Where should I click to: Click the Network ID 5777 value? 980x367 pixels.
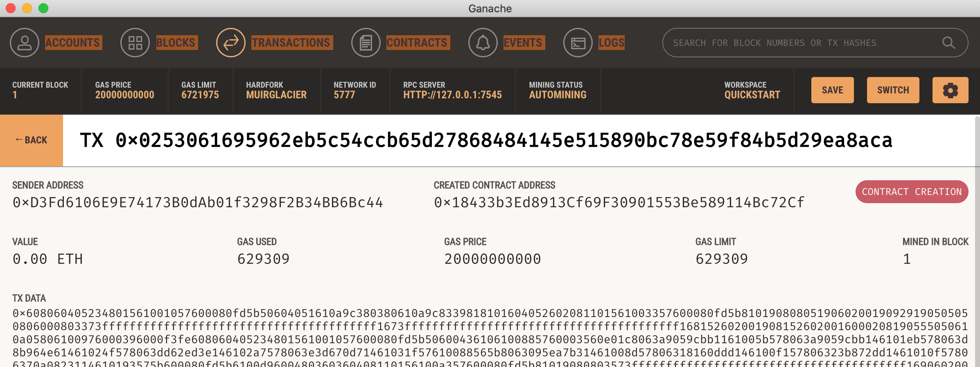pyautogui.click(x=344, y=95)
